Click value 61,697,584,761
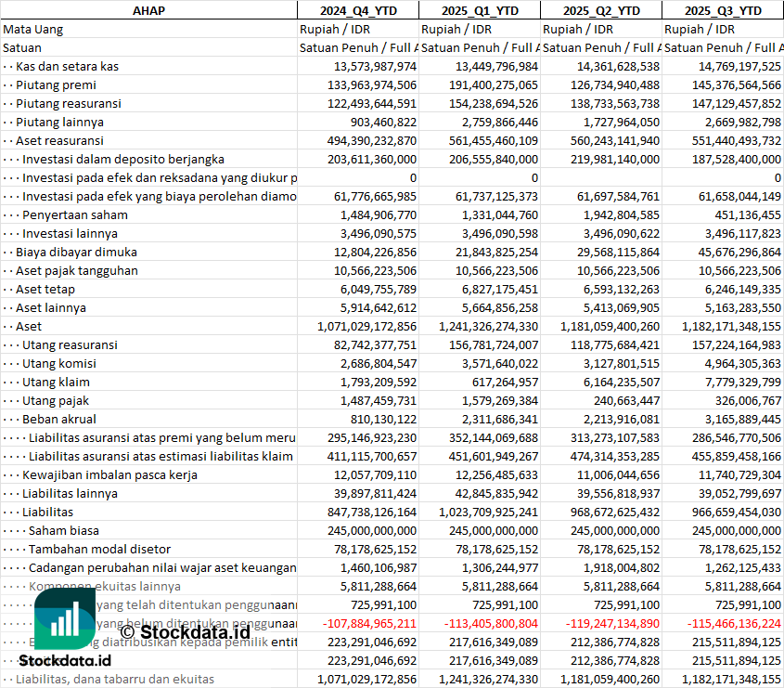 coord(618,197)
